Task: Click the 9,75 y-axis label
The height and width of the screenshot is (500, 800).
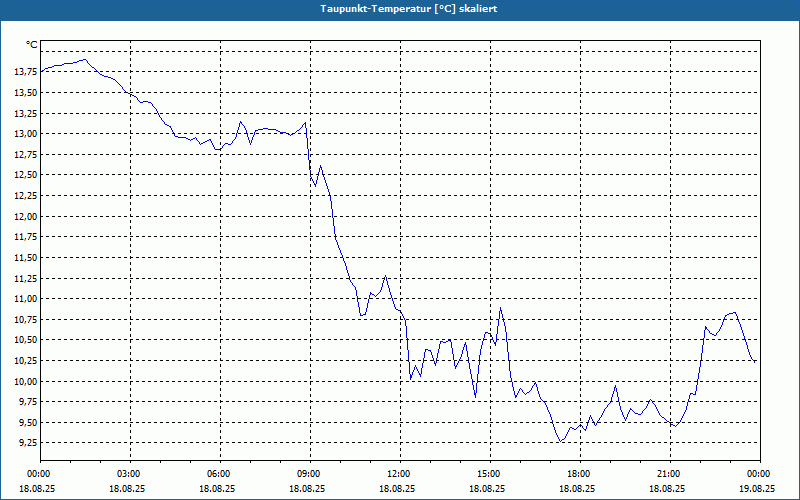Action: point(28,402)
